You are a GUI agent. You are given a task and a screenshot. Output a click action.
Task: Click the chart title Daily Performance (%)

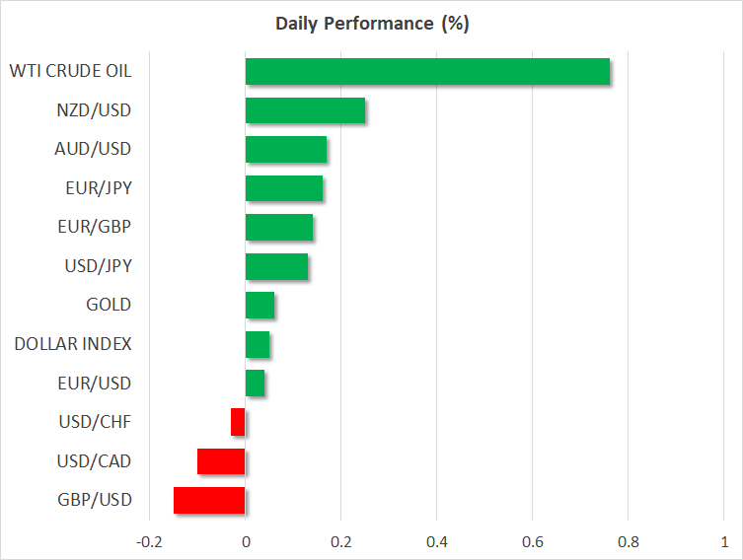(x=371, y=25)
